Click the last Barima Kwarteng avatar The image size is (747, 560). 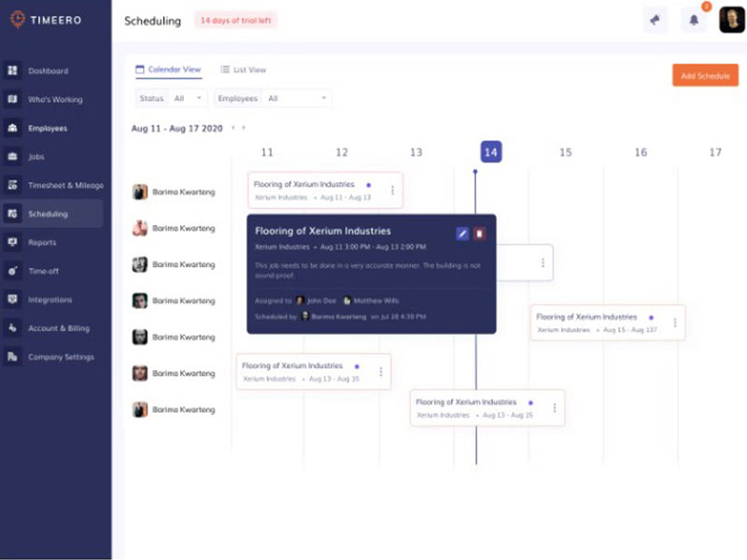[139, 410]
